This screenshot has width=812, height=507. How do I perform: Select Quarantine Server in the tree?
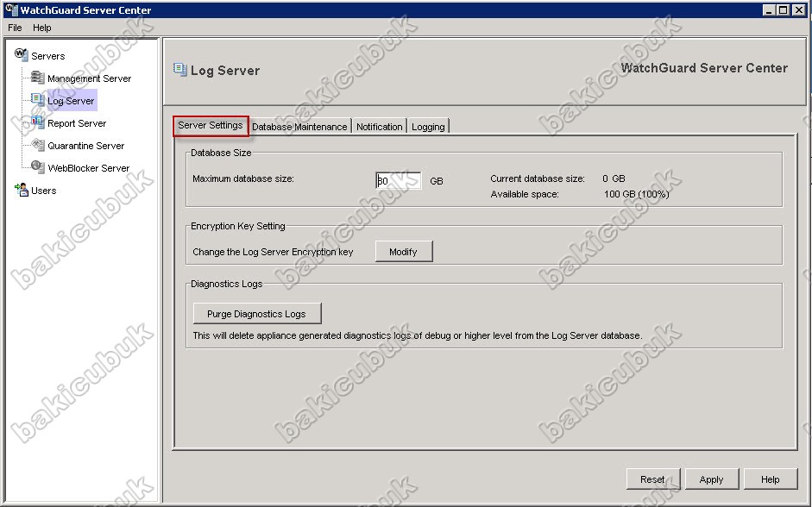point(86,146)
